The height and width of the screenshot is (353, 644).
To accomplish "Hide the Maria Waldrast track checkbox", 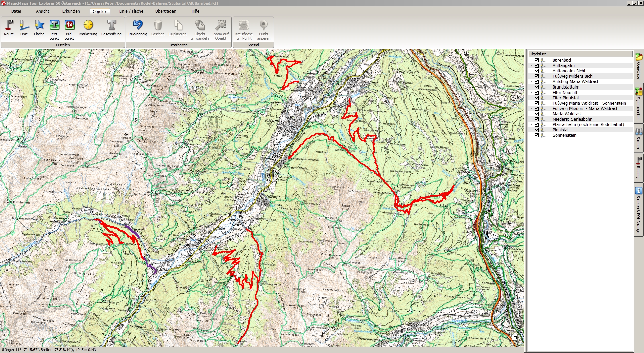I will coord(537,114).
